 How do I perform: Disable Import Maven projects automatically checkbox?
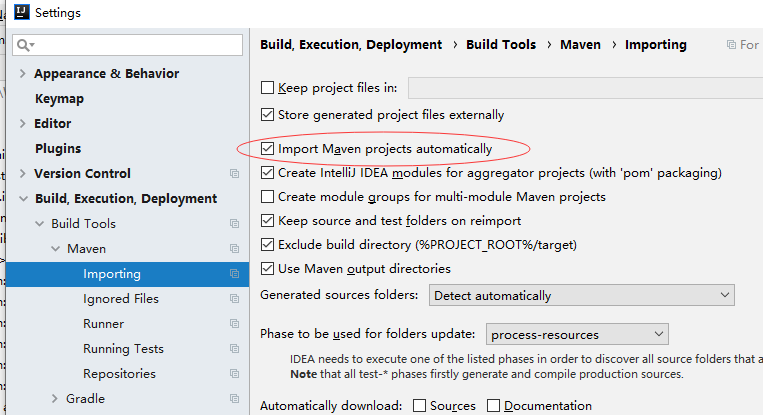coord(267,148)
